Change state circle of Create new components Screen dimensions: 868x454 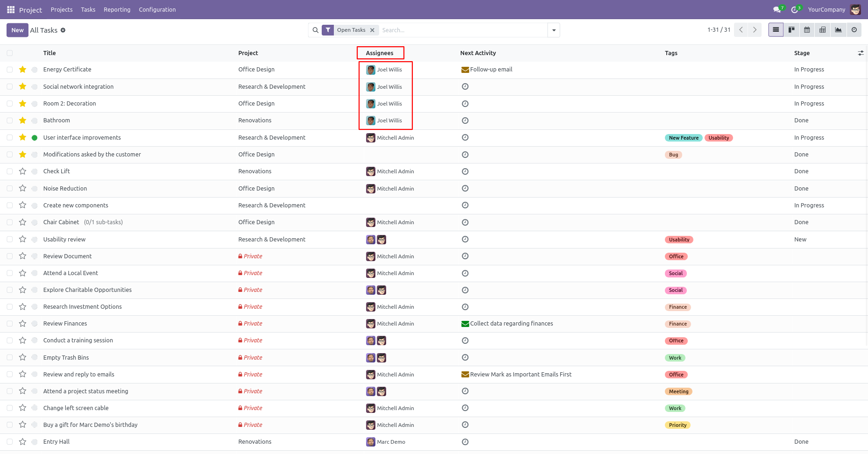35,206
